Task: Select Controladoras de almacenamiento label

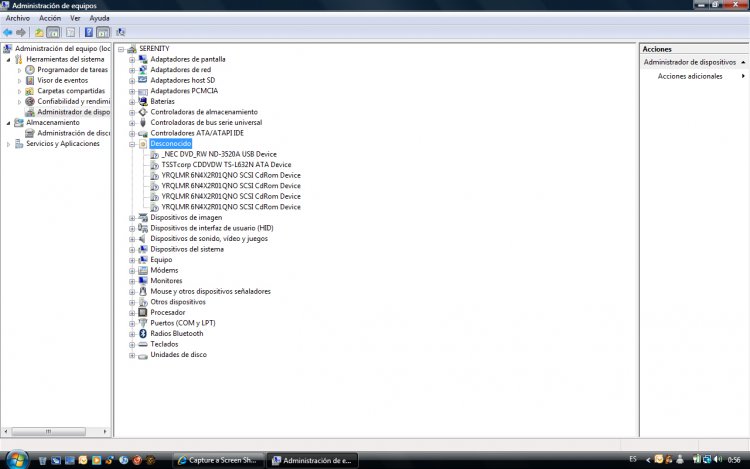Action: [204, 112]
